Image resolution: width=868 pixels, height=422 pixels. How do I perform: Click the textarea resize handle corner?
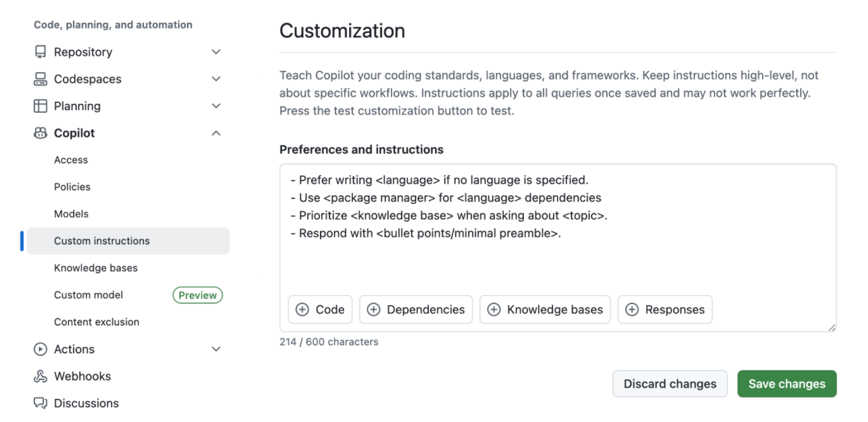pyautogui.click(x=832, y=328)
